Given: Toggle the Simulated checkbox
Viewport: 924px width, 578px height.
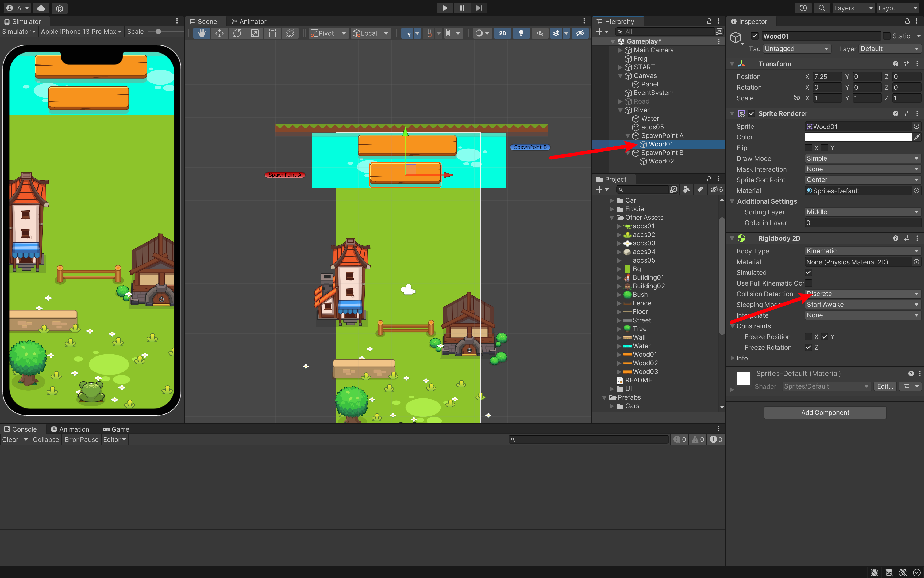Looking at the screenshot, I should pyautogui.click(x=808, y=273).
